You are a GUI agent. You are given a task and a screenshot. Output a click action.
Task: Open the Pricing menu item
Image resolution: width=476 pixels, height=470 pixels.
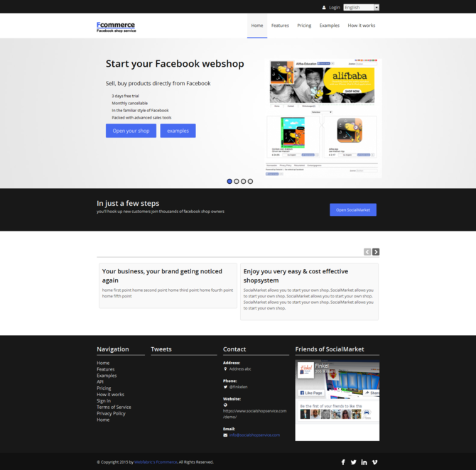click(x=304, y=26)
